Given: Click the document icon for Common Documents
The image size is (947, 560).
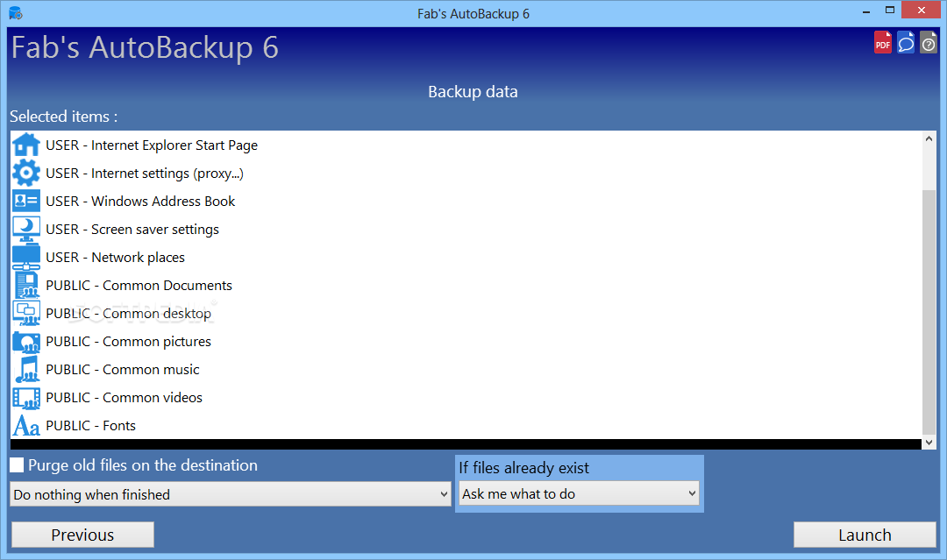Looking at the screenshot, I should pos(26,286).
